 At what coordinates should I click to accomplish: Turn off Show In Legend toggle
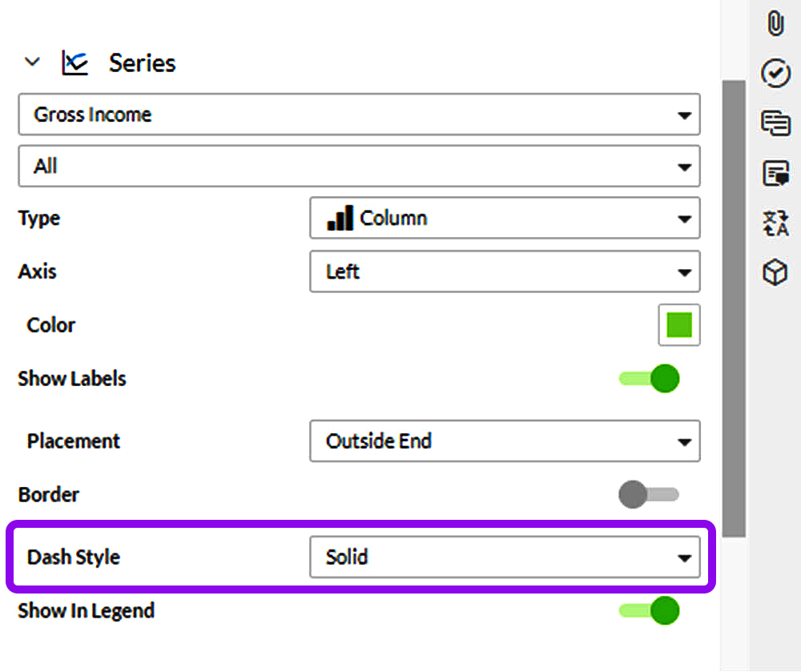tap(650, 611)
